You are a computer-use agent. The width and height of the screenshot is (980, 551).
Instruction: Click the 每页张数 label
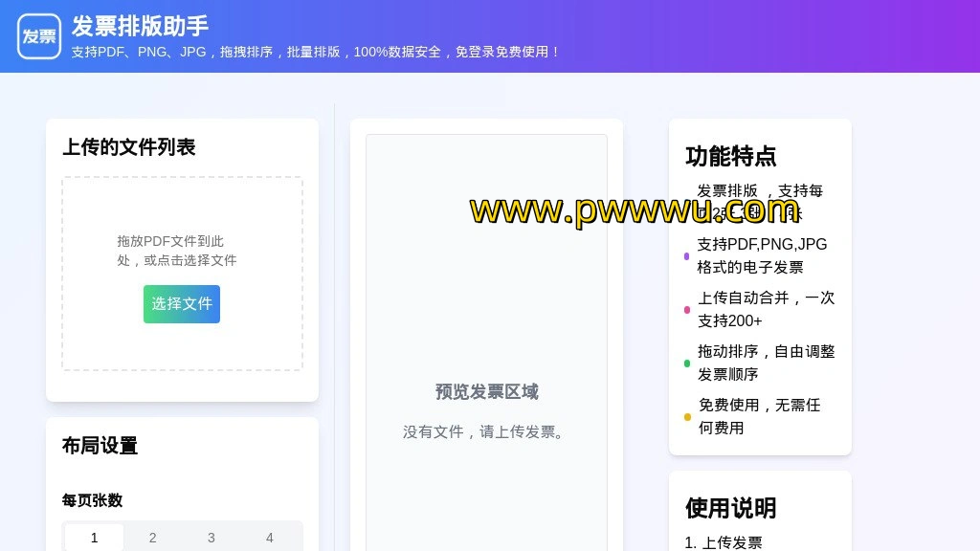pyautogui.click(x=92, y=500)
